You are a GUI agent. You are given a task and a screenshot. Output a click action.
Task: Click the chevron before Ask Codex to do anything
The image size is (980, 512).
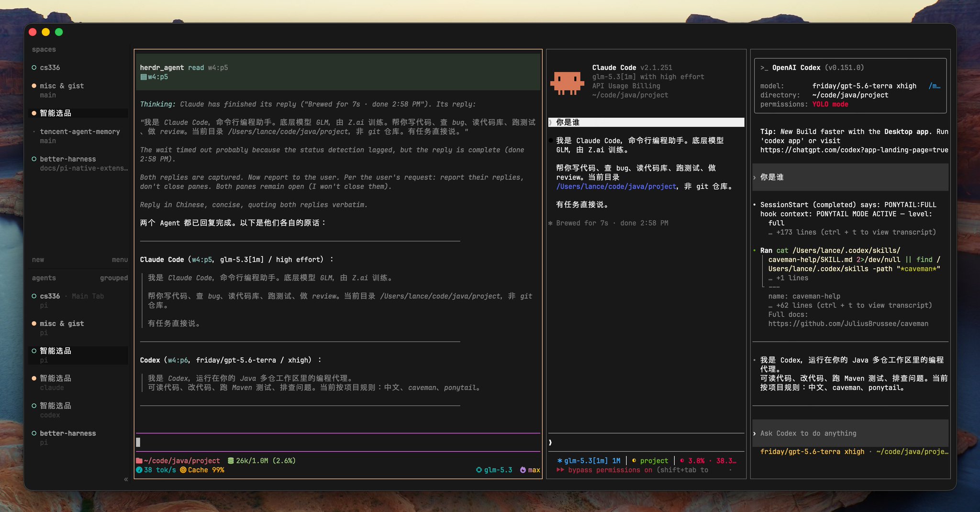(x=755, y=434)
